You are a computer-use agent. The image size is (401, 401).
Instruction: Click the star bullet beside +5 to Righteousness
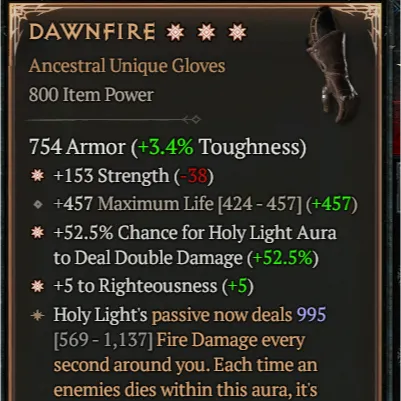coord(37,286)
